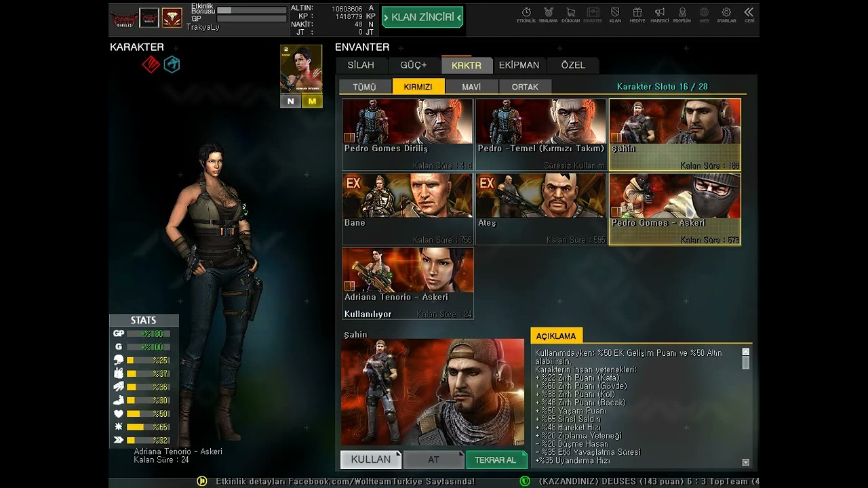Click the +%190 GP stat bar
This screenshot has width=868, height=488.
(x=148, y=333)
